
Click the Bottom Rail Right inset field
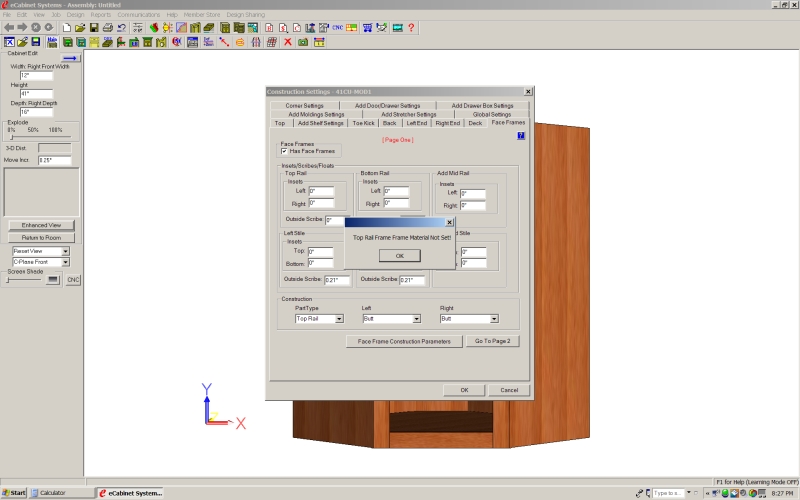pos(396,203)
